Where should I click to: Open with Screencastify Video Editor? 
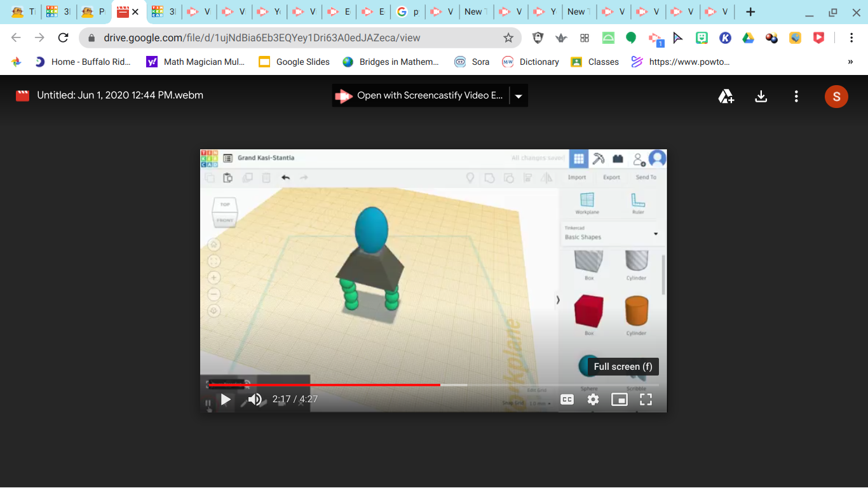pos(421,96)
